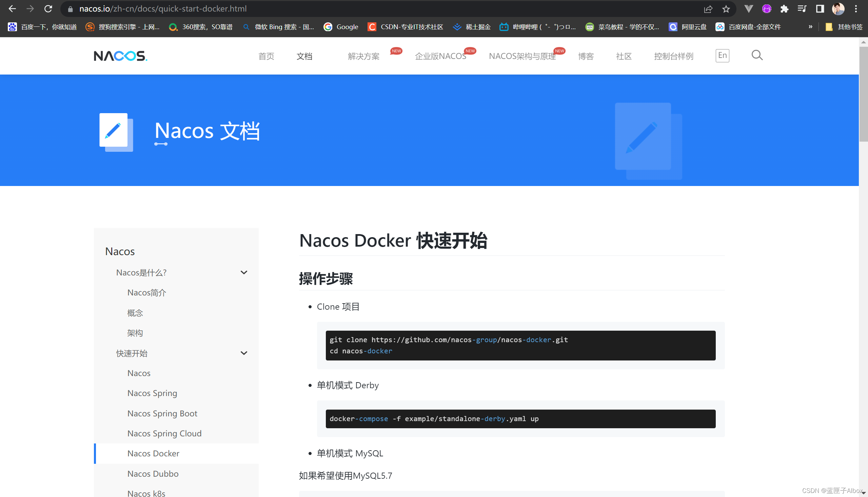Go back using browser back arrow
The image size is (868, 497).
pyautogui.click(x=12, y=9)
